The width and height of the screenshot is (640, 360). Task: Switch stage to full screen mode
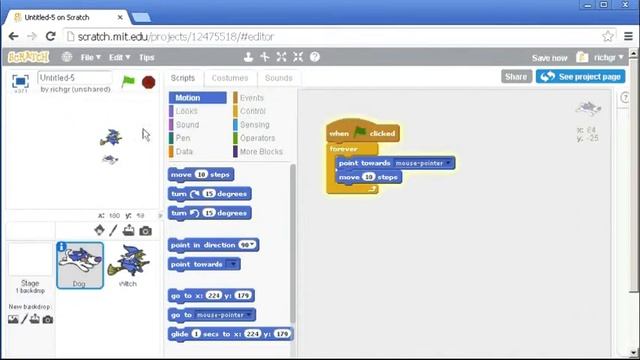20,81
